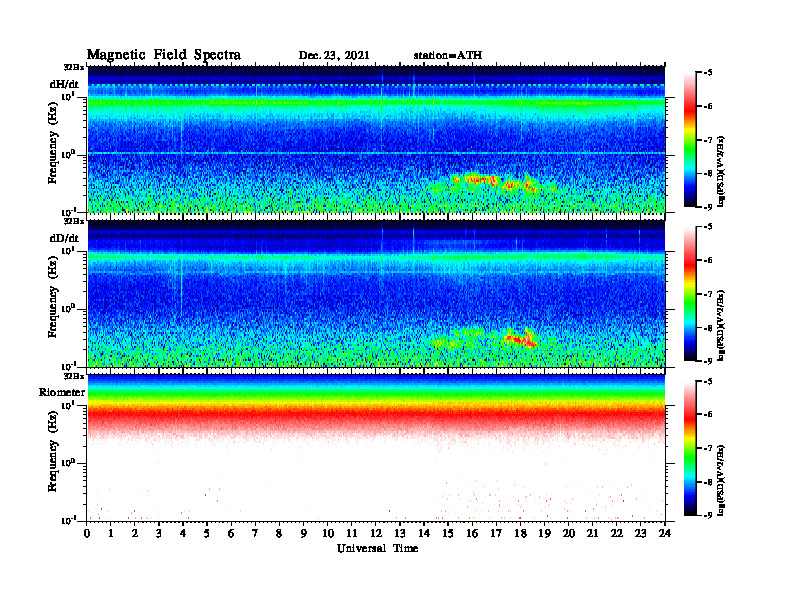The height and width of the screenshot is (612, 792).
Task: Select the "Dec. 23, 2021" date text
Action: click(x=334, y=56)
